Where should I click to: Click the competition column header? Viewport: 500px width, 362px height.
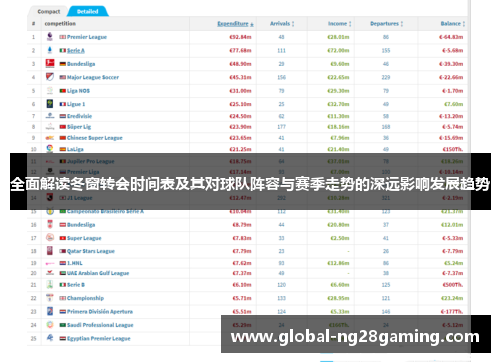coord(60,23)
